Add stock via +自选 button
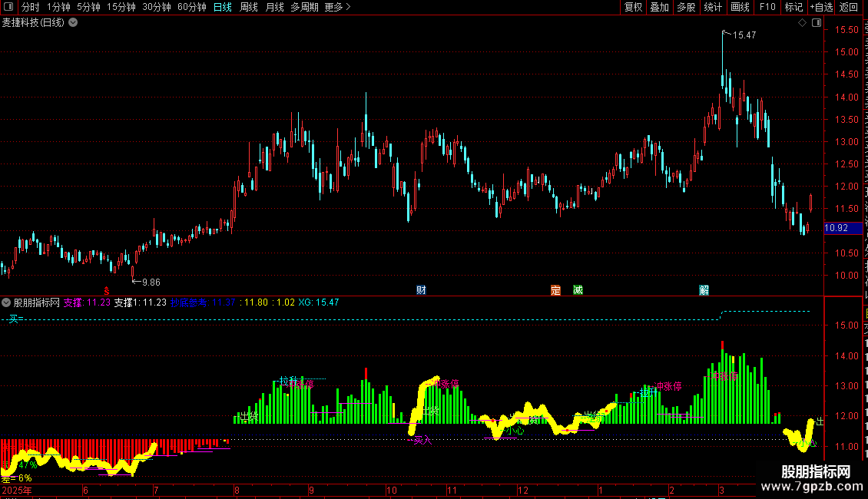The image size is (868, 499). (821, 7)
